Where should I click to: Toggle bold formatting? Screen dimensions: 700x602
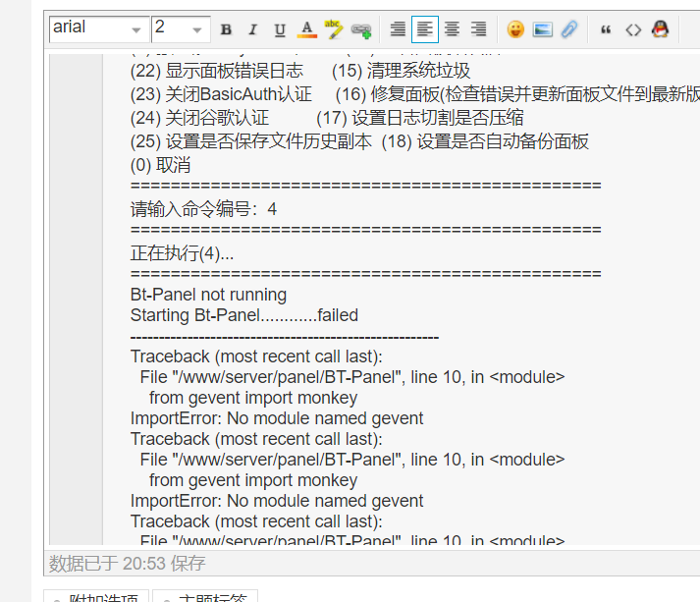(x=227, y=29)
